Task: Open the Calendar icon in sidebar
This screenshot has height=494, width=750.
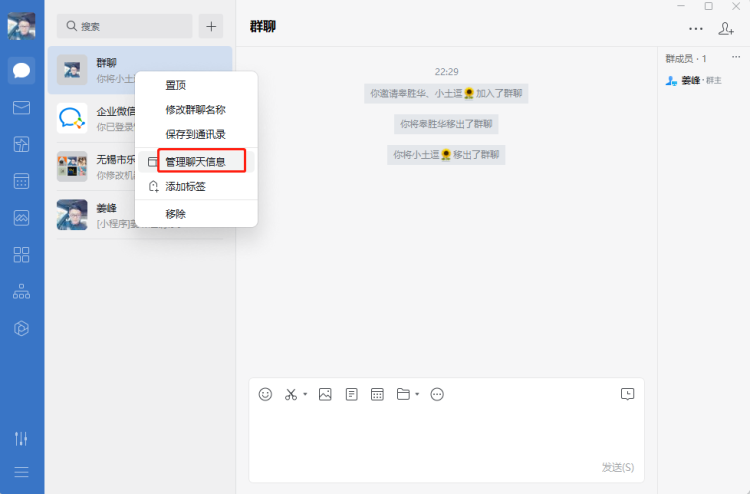Action: pyautogui.click(x=22, y=181)
